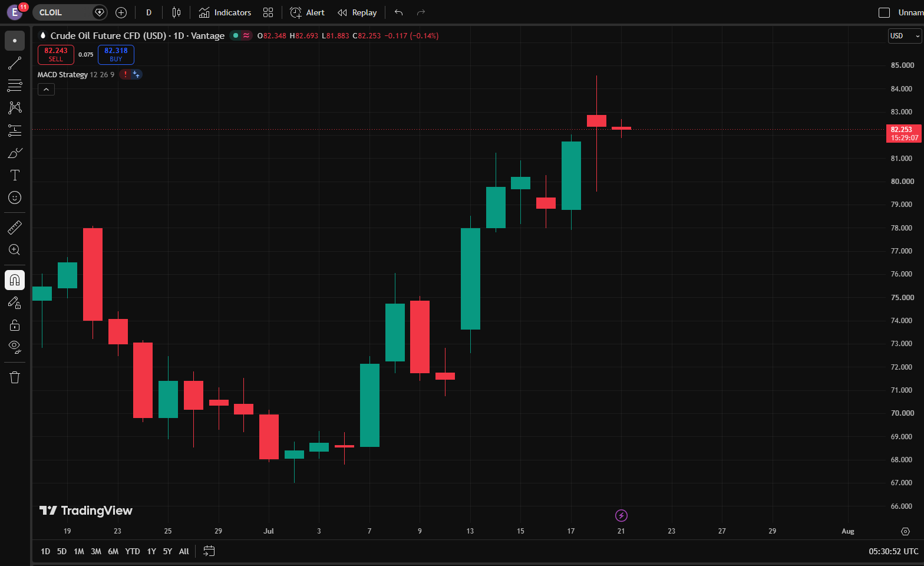Open the USD currency dropdown
This screenshot has height=566, width=924.
point(905,36)
